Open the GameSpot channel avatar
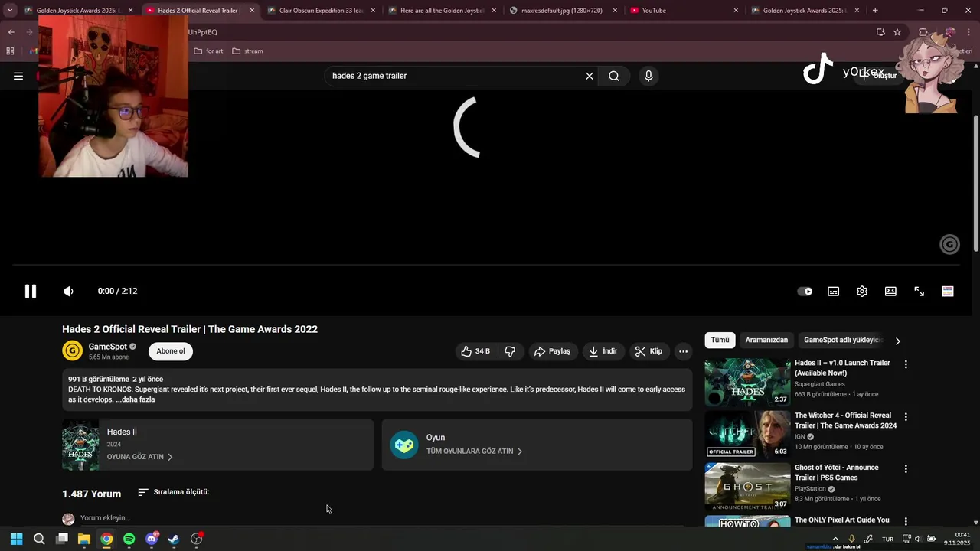Viewport: 980px width, 551px height. (72, 351)
